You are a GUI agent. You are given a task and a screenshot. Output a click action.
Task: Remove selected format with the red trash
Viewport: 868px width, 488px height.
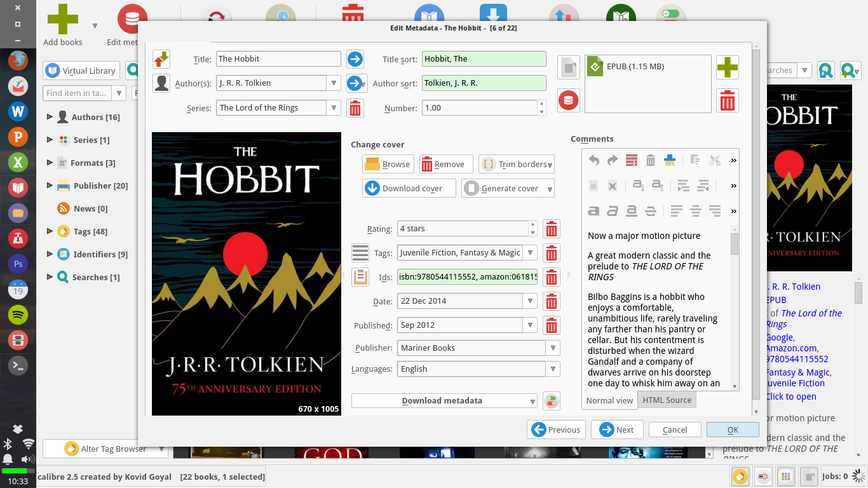728,100
